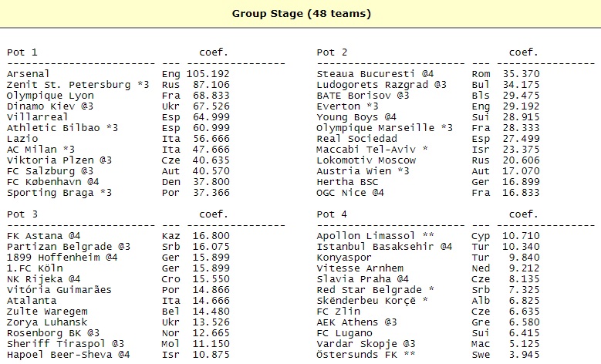The width and height of the screenshot is (601, 364).
Task: Click on Everton in Pot 2
Action: [x=338, y=106]
